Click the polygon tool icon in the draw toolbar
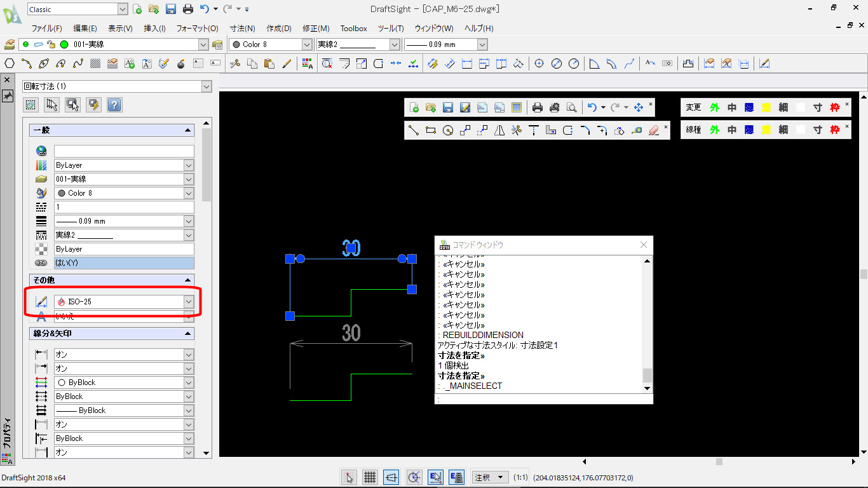The image size is (868, 488). pyautogui.click(x=10, y=64)
